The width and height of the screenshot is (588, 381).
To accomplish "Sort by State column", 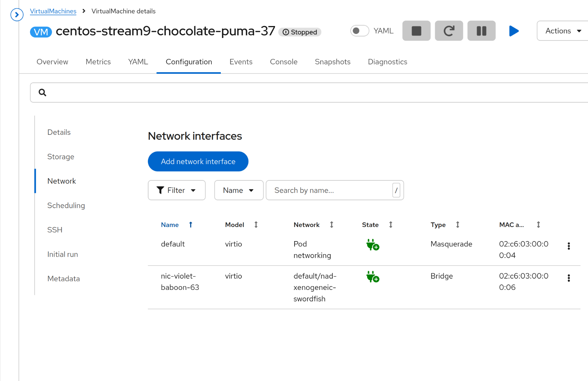I will coord(391,225).
